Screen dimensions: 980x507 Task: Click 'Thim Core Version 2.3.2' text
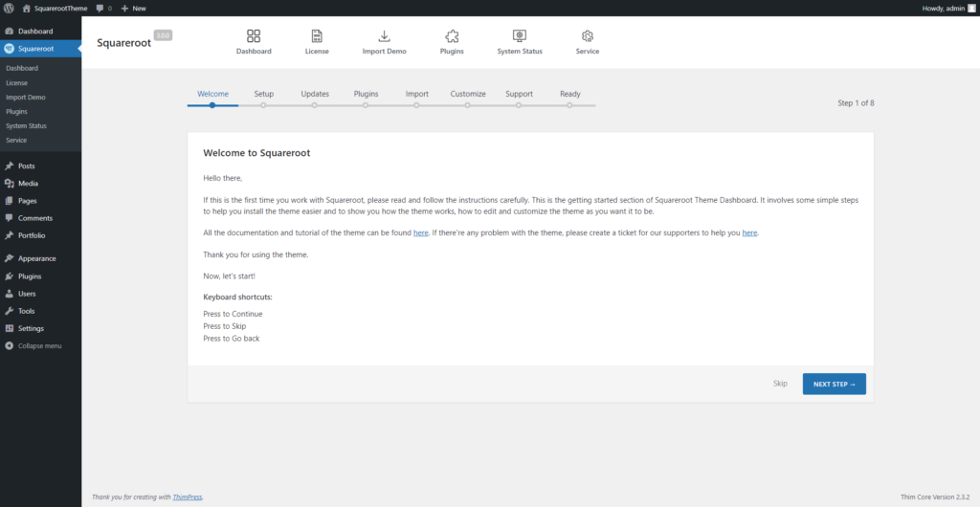(x=935, y=497)
